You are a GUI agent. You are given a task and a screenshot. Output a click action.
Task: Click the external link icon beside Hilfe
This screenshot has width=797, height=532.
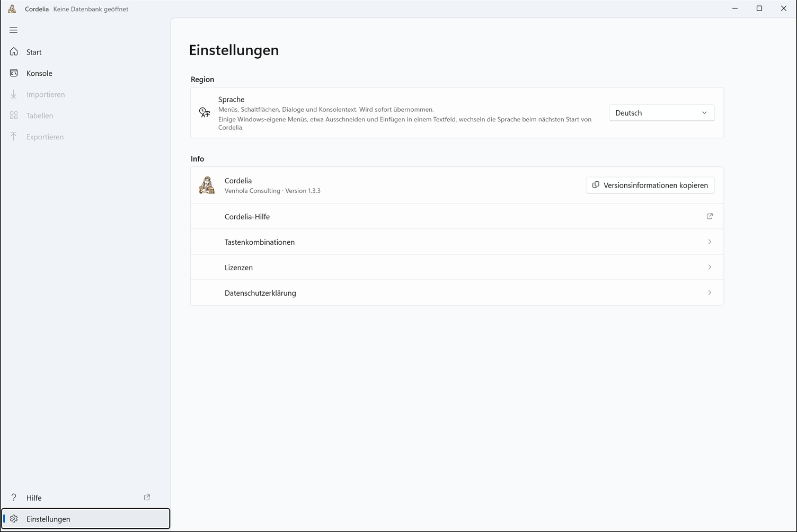(x=147, y=498)
